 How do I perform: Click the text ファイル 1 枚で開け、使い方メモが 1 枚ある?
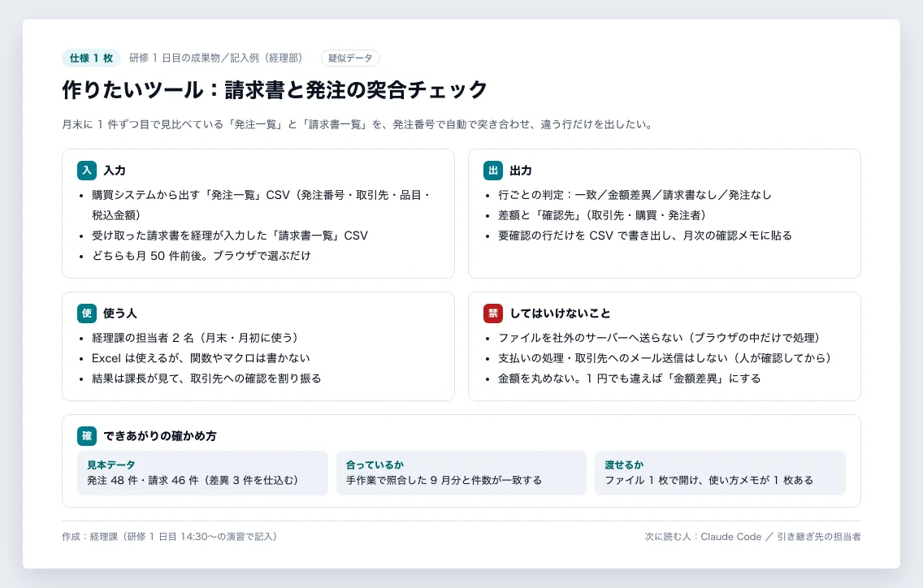[x=709, y=480]
